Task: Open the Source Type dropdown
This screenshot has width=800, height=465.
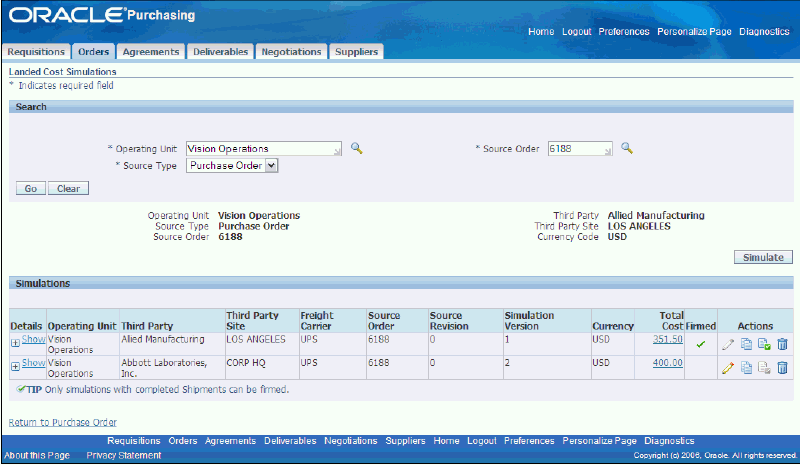Action: tap(232, 165)
